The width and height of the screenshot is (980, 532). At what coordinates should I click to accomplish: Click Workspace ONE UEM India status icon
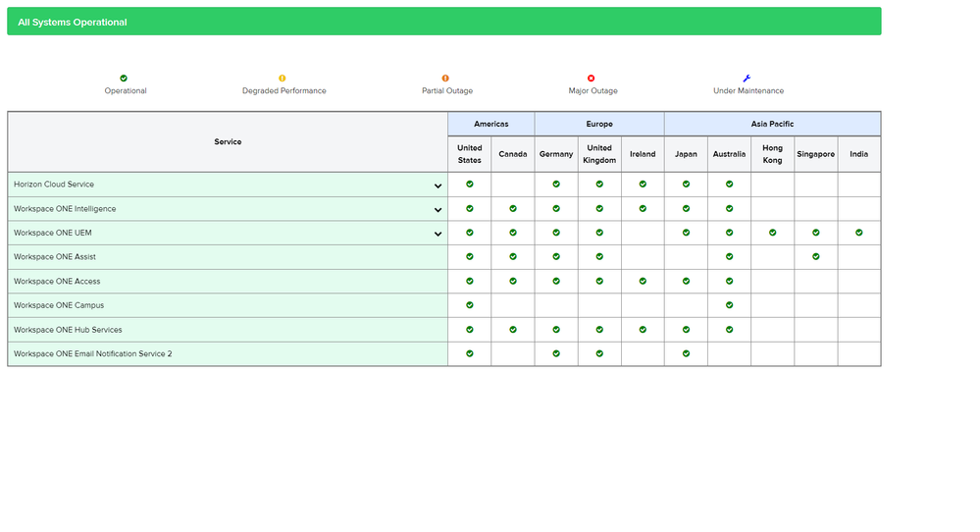point(859,233)
